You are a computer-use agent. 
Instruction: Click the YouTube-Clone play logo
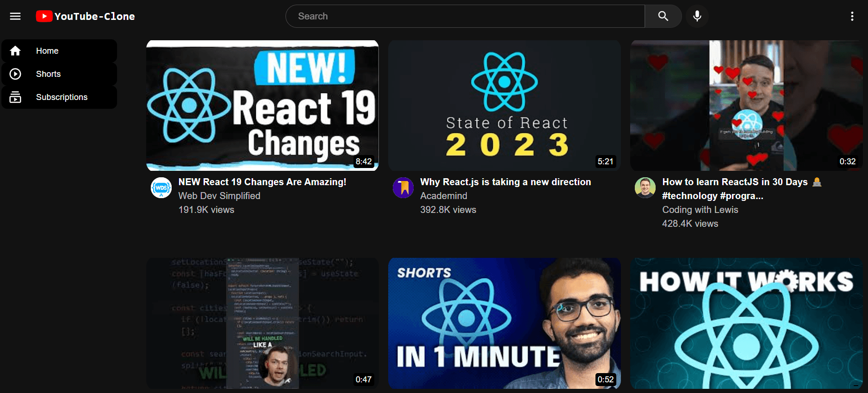[x=44, y=16]
